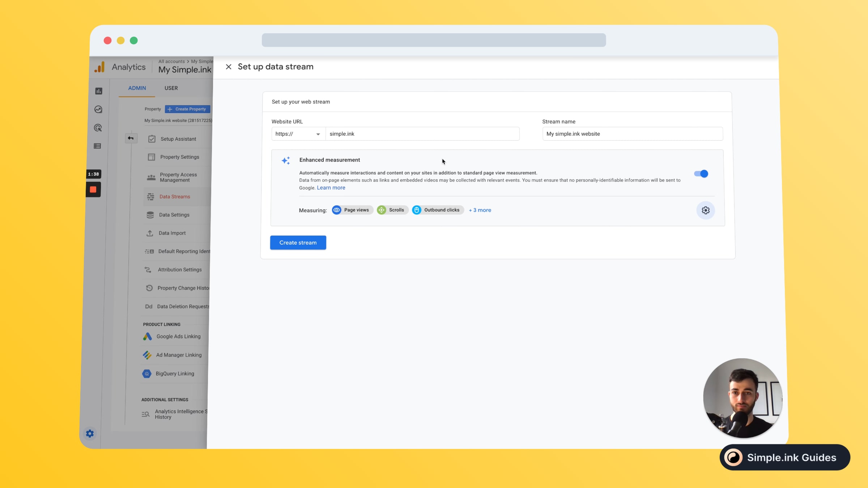Open Reports bar chart icon in sidebar
This screenshot has width=868, height=488.
point(99,91)
